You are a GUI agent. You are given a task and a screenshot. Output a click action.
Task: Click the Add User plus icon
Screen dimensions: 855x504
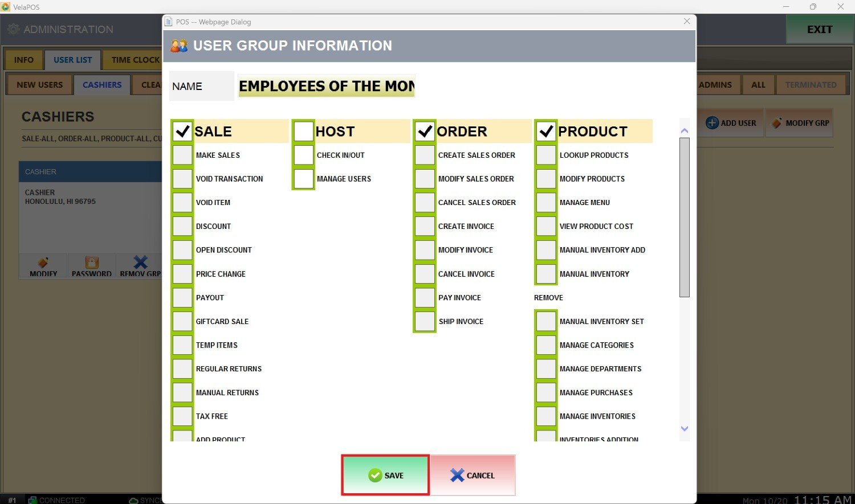[712, 123]
